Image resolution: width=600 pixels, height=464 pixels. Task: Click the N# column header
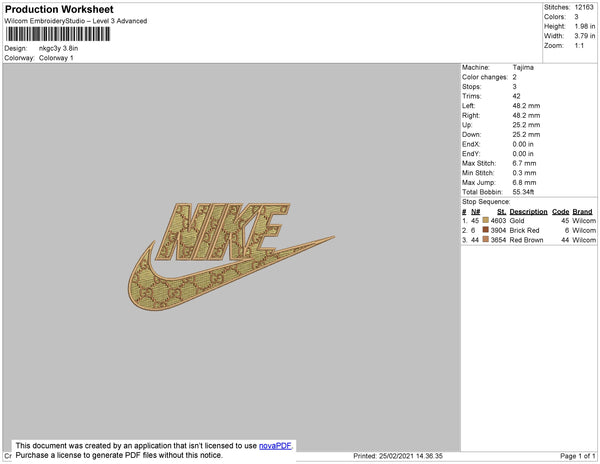click(475, 212)
